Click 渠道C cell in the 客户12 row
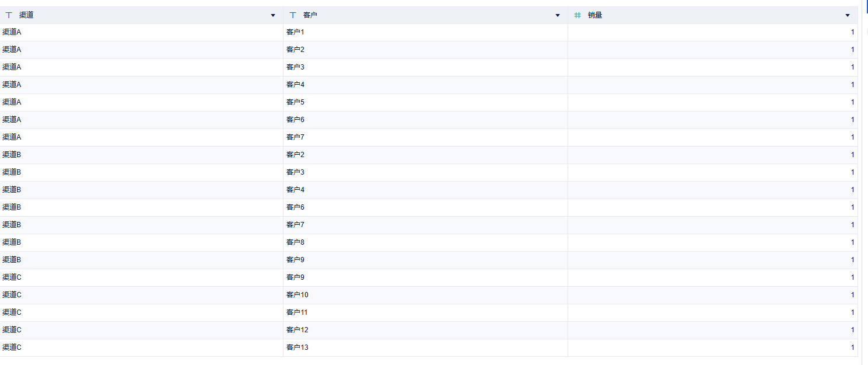 (x=141, y=330)
